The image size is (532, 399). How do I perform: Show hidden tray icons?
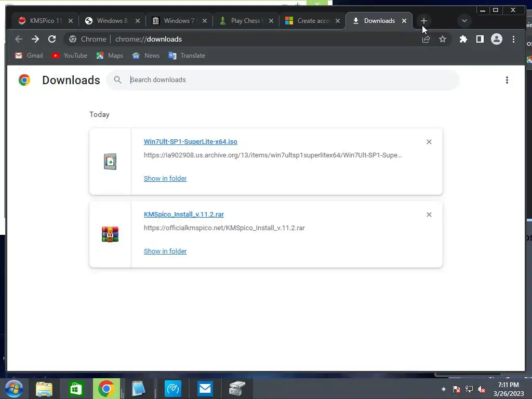[x=443, y=389]
